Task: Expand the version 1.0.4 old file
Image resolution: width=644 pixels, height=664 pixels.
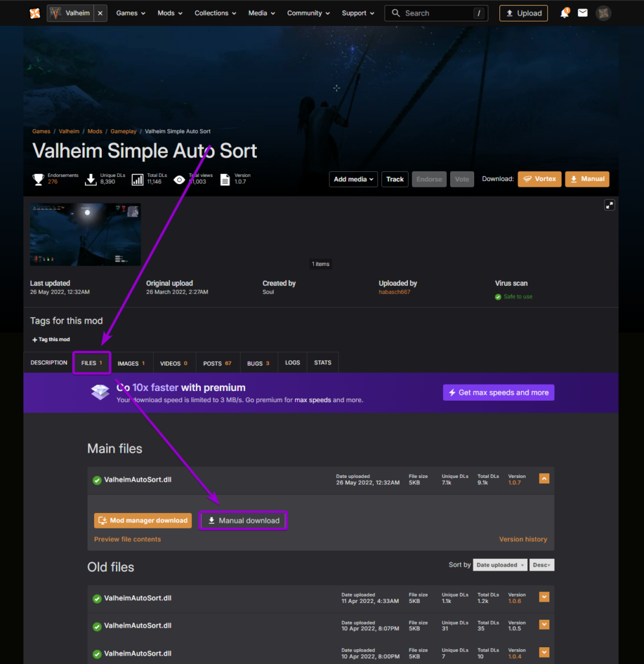Action: 544,652
